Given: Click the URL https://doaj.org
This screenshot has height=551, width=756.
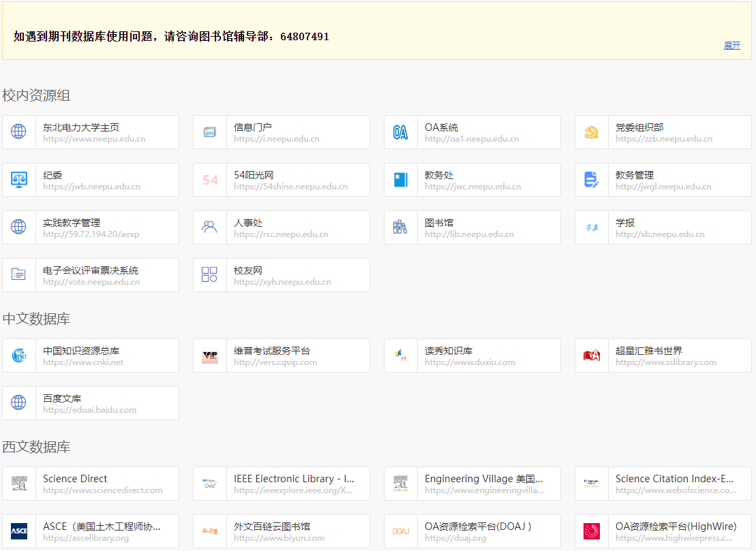Looking at the screenshot, I should click(x=455, y=538).
